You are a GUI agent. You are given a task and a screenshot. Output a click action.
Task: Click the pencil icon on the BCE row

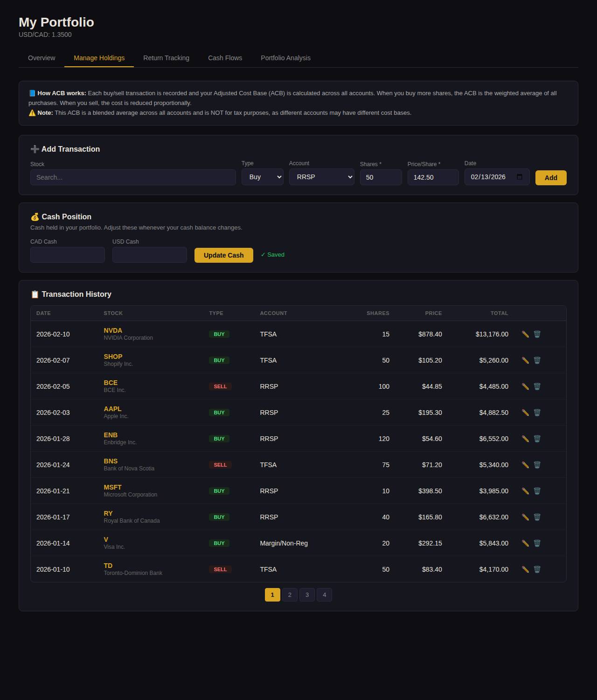point(525,386)
